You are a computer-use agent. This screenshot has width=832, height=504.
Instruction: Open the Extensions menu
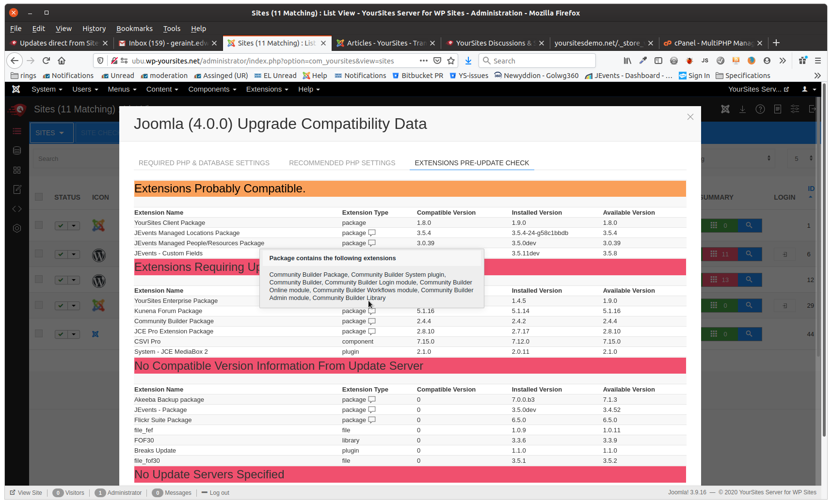pyautogui.click(x=267, y=89)
